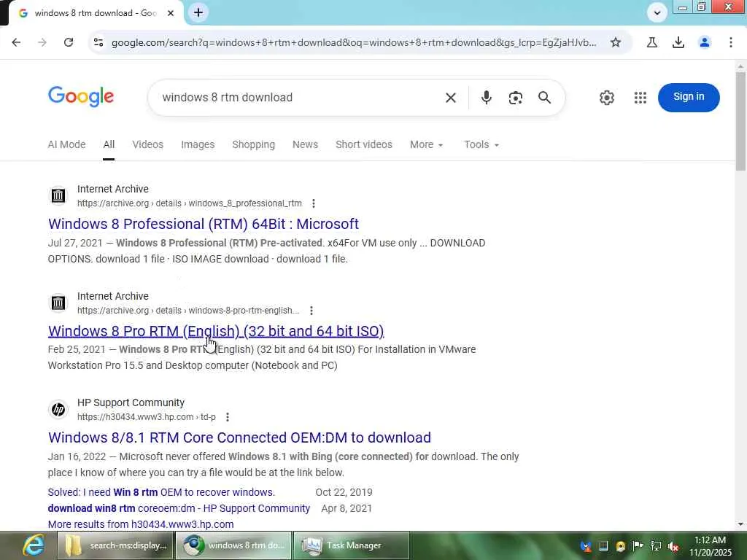This screenshot has width=747, height=560.
Task: Clear the Google search box
Action: pyautogui.click(x=451, y=98)
